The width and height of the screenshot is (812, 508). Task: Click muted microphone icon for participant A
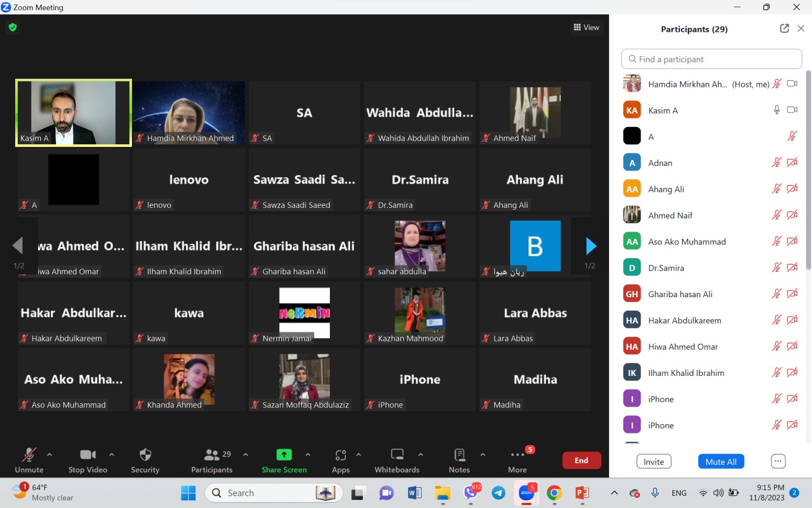pos(792,136)
